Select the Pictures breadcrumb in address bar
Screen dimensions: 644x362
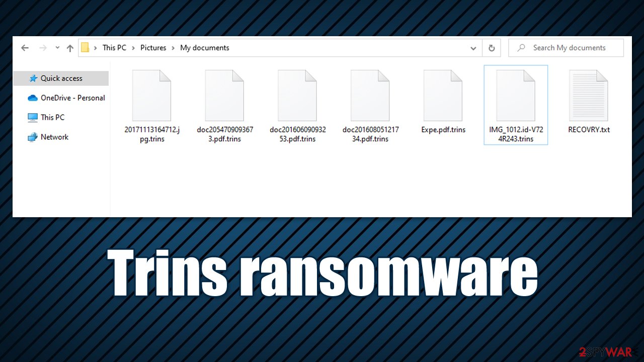click(153, 47)
